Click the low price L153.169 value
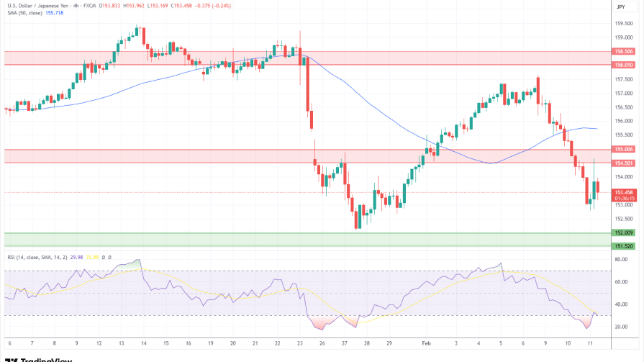This screenshot has width=644, height=362. [158, 6]
